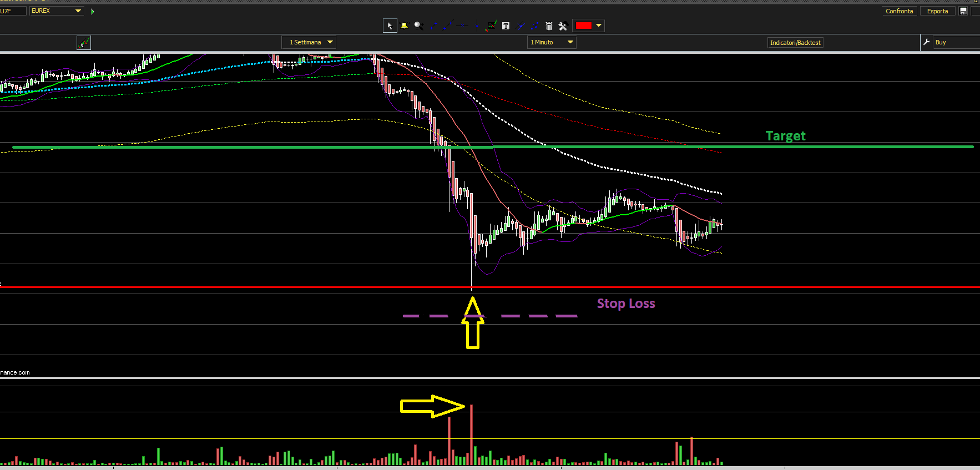Click the U7F symbol input field
This screenshot has width=980, height=470.
[x=13, y=11]
